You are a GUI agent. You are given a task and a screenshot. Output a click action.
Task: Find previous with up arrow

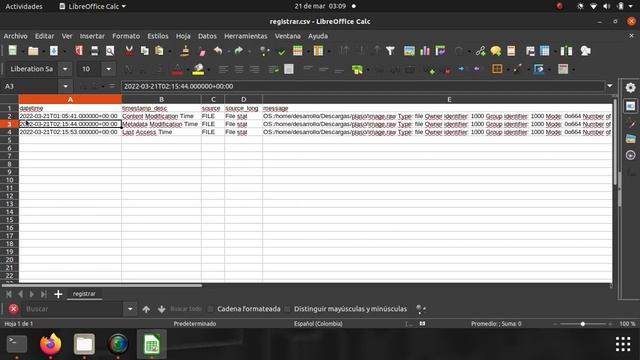click(146, 309)
